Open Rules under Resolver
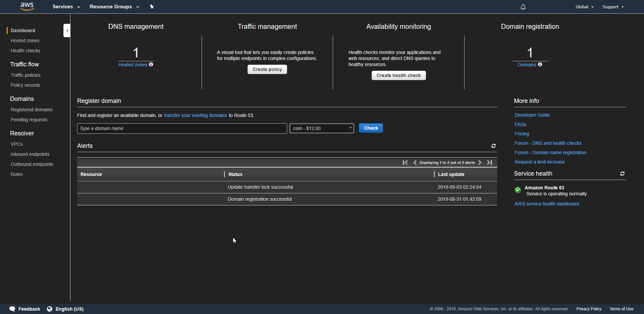644x314 pixels. click(17, 174)
